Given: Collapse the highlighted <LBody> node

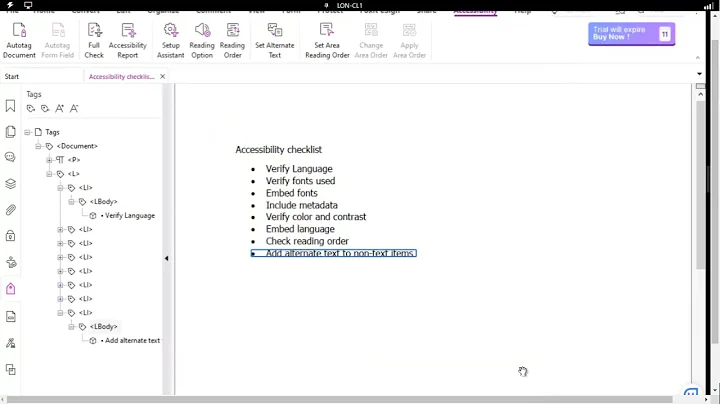Looking at the screenshot, I should point(71,326).
